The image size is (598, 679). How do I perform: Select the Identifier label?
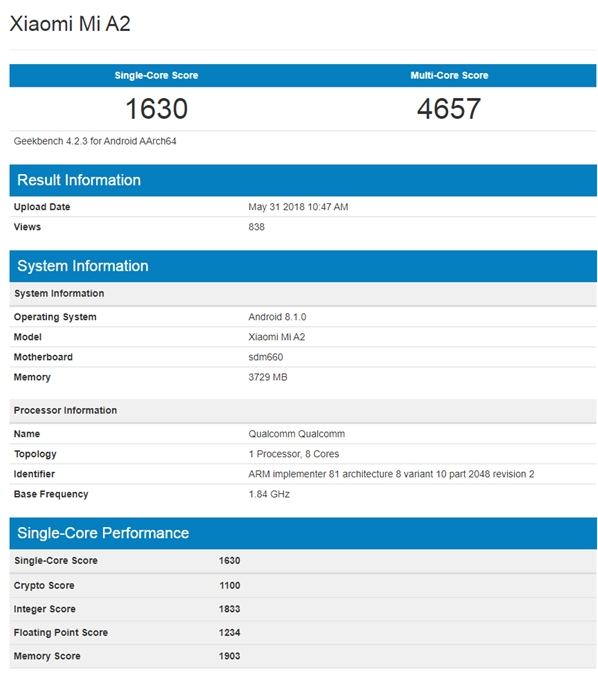click(34, 474)
